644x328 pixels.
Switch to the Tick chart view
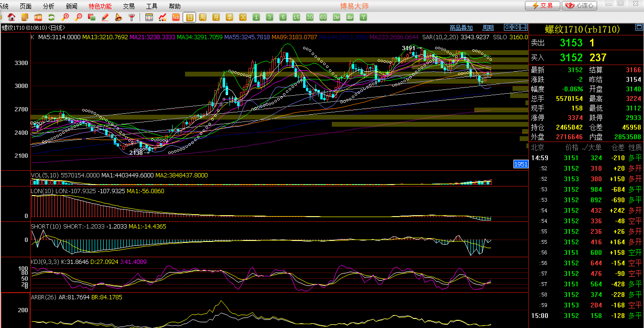click(x=176, y=17)
